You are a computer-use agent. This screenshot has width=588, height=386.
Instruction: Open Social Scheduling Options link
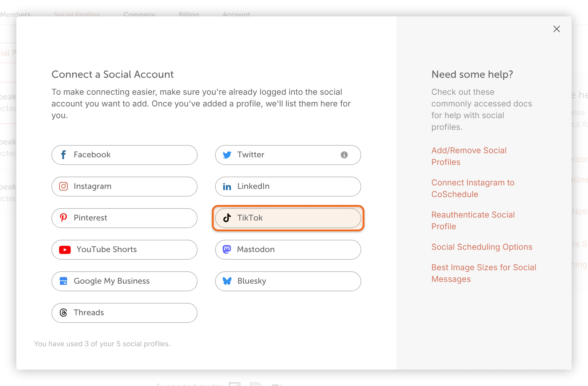[x=482, y=247]
